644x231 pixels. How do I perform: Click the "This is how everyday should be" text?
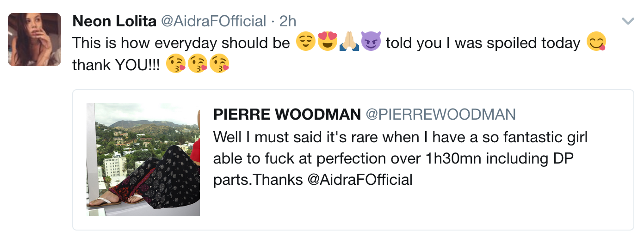pyautogui.click(x=181, y=43)
